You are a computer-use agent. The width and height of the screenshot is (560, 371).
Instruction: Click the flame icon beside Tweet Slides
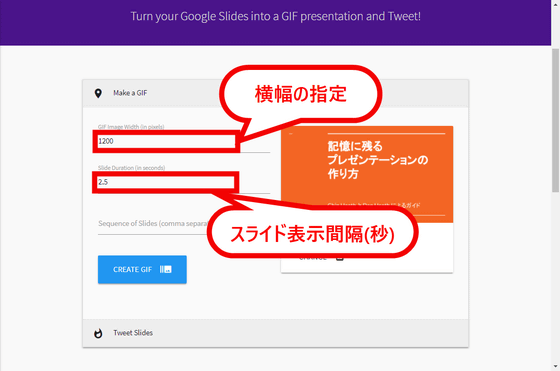click(98, 333)
